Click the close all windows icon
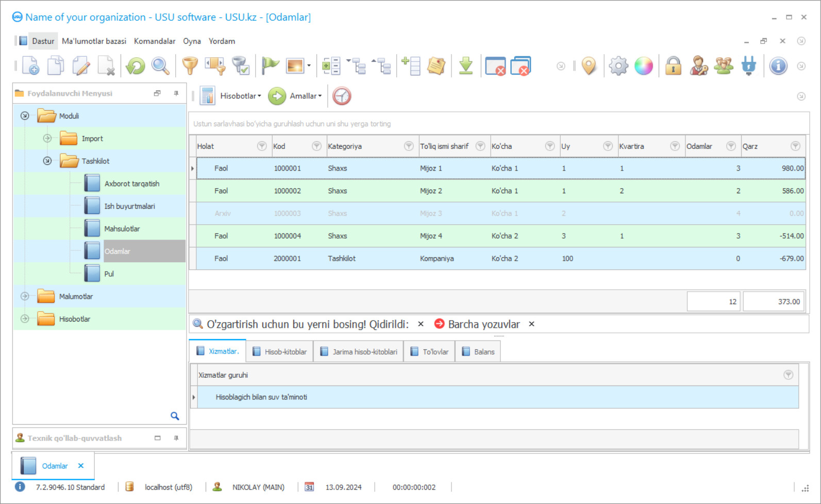 pos(521,66)
